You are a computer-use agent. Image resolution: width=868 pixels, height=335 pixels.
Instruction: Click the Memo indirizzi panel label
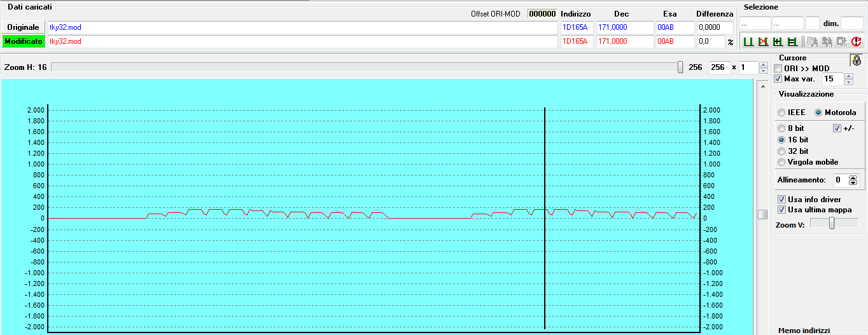coord(804,331)
